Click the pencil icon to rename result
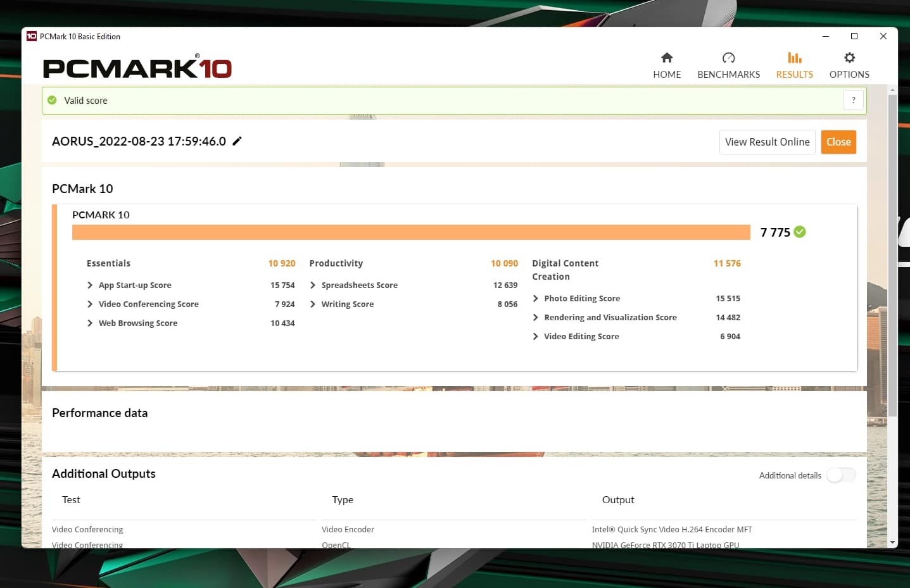Viewport: 910px width, 588px height. point(237,141)
